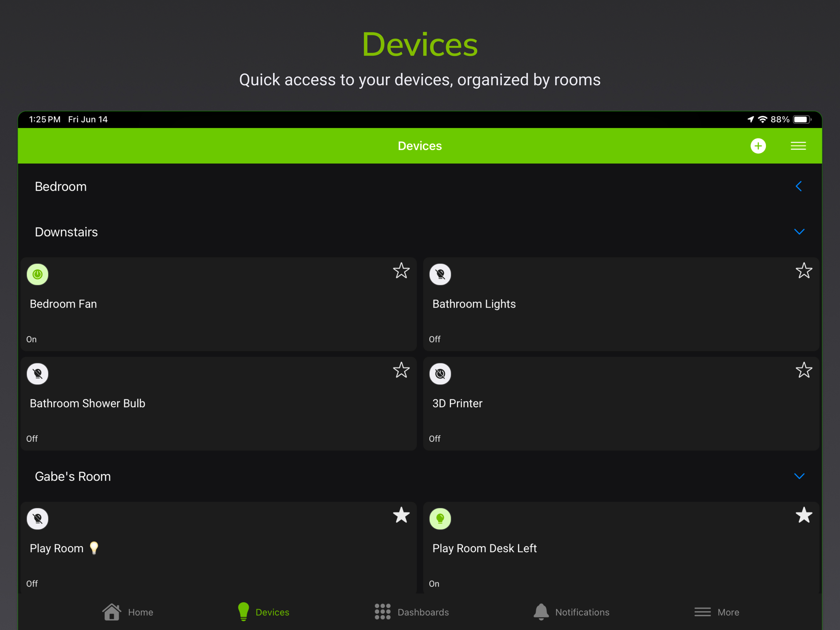The width and height of the screenshot is (840, 630).
Task: Open the hamburger menu in green header
Action: (798, 146)
